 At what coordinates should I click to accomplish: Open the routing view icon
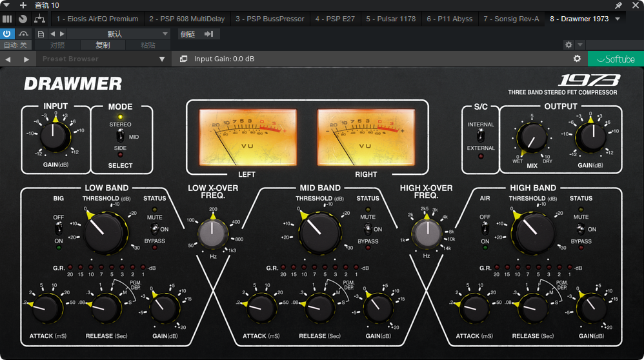40,19
